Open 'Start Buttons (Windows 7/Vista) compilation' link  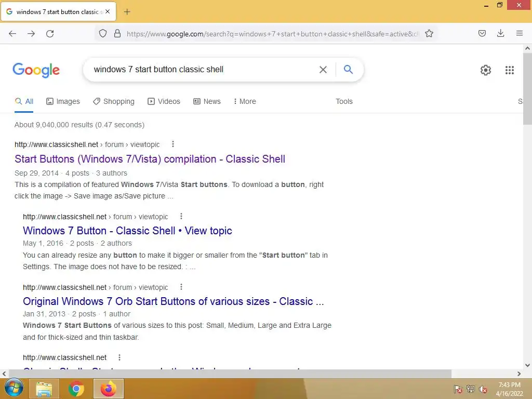click(x=150, y=159)
